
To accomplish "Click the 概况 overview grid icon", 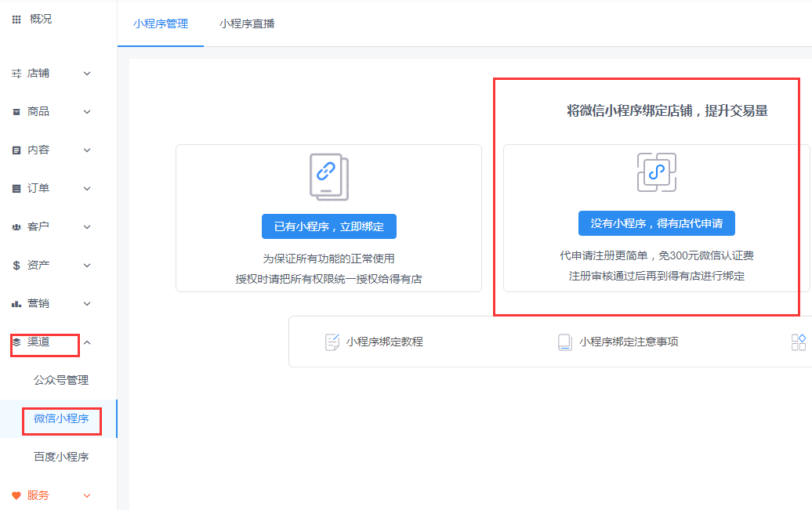I will click(16, 20).
